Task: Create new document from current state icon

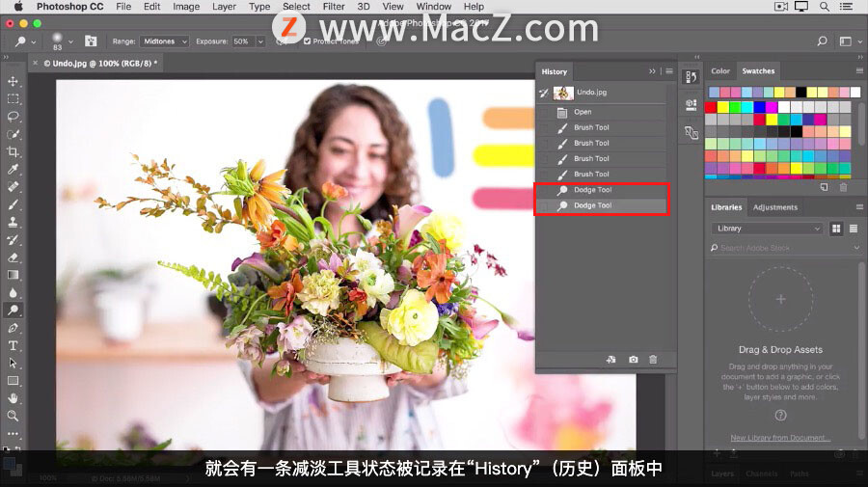Action: (x=611, y=359)
